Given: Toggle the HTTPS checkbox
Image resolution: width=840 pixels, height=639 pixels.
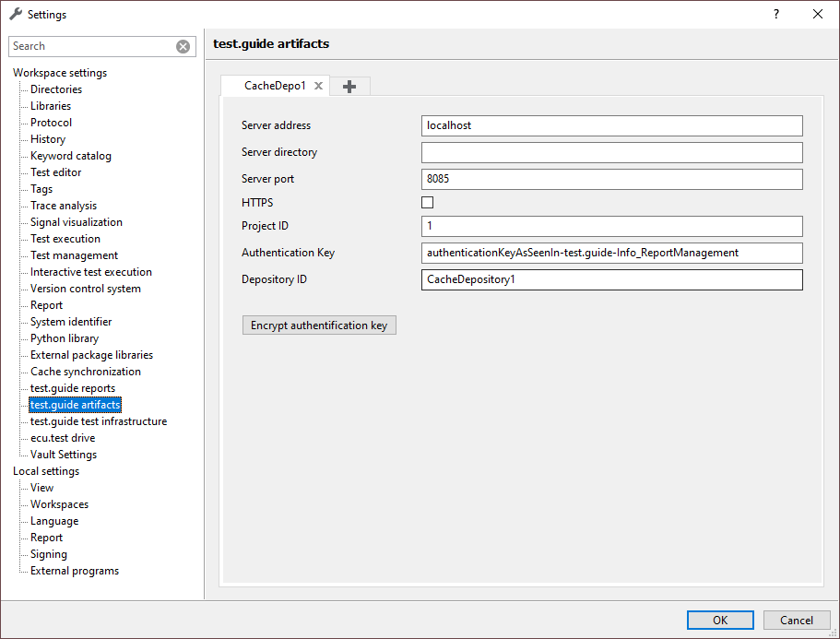Looking at the screenshot, I should 428,203.
